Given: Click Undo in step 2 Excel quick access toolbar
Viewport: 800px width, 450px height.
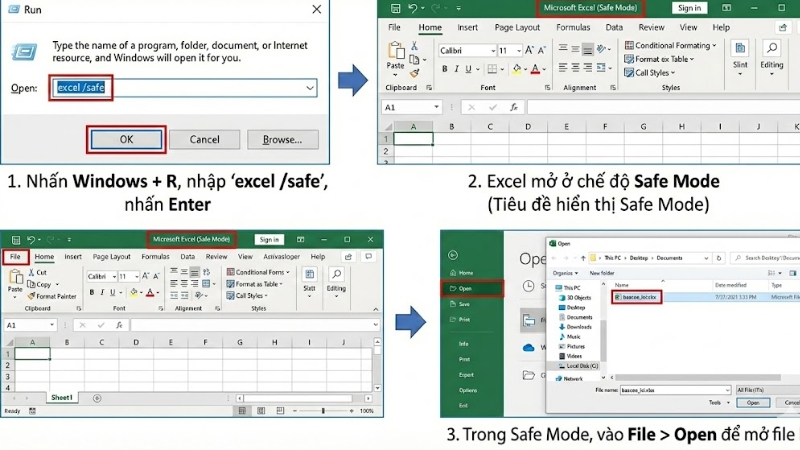Looking at the screenshot, I should tap(413, 8).
